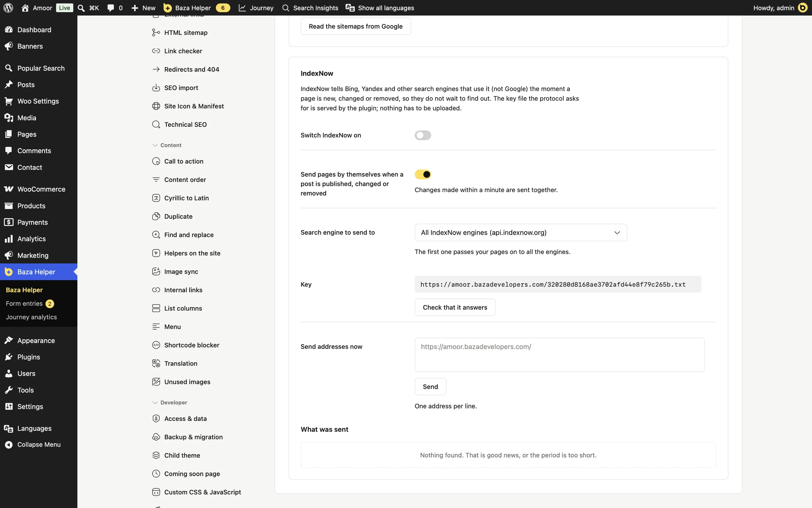The image size is (812, 508).
Task: Open the Search engine to send to dropdown
Action: pos(521,232)
